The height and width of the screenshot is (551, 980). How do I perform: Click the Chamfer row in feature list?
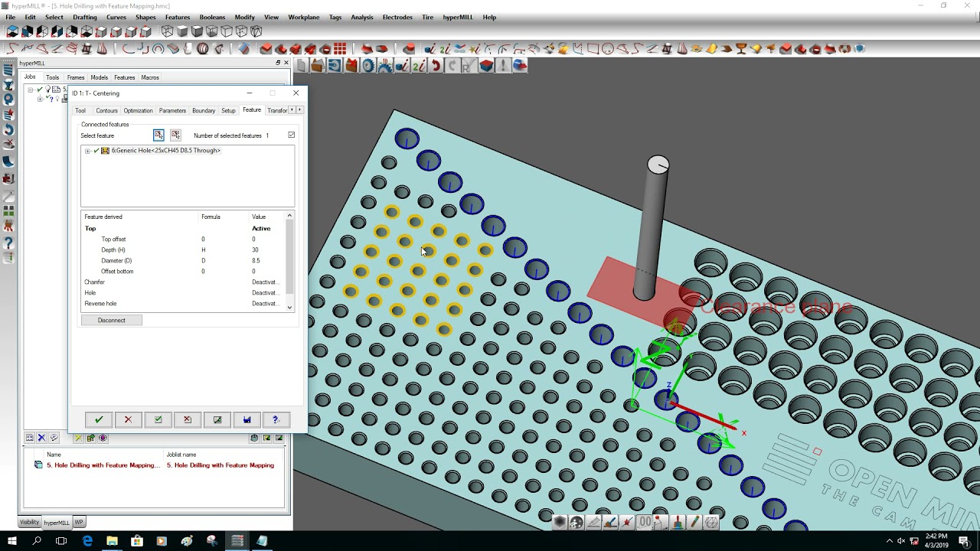pyautogui.click(x=184, y=282)
